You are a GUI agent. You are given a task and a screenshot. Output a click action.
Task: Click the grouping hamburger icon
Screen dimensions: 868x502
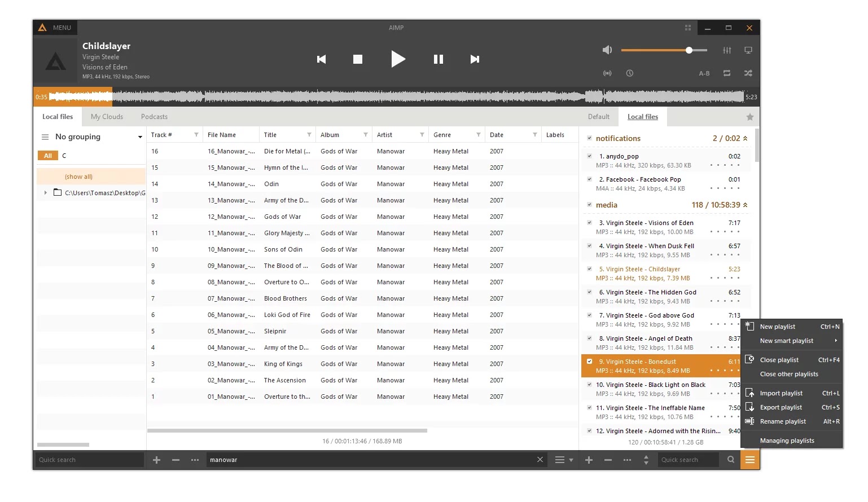(x=45, y=137)
